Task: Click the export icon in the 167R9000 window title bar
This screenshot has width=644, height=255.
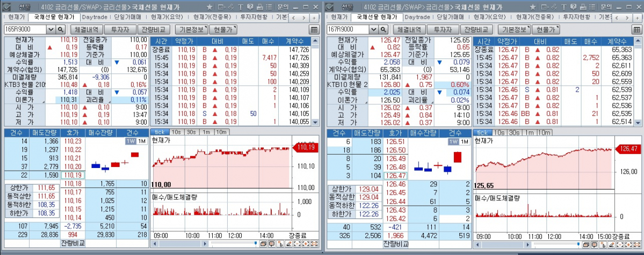Action: pos(545,7)
